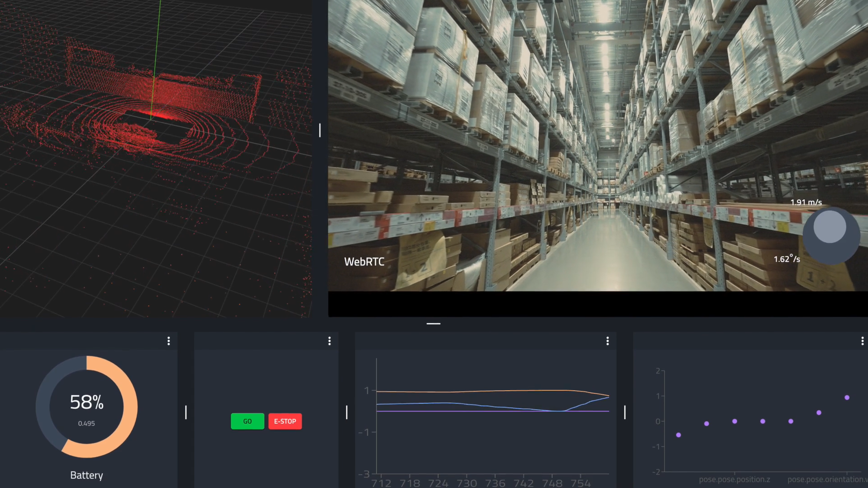This screenshot has height=488, width=868.
Task: Click the 712 tick on the chart x-axis
Action: click(x=381, y=483)
